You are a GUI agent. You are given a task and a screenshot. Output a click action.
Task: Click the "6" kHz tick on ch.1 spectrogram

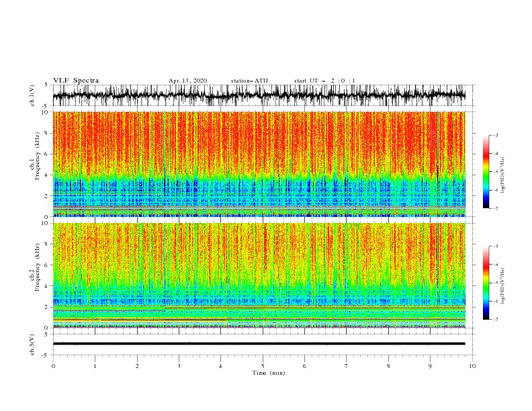[x=47, y=154]
